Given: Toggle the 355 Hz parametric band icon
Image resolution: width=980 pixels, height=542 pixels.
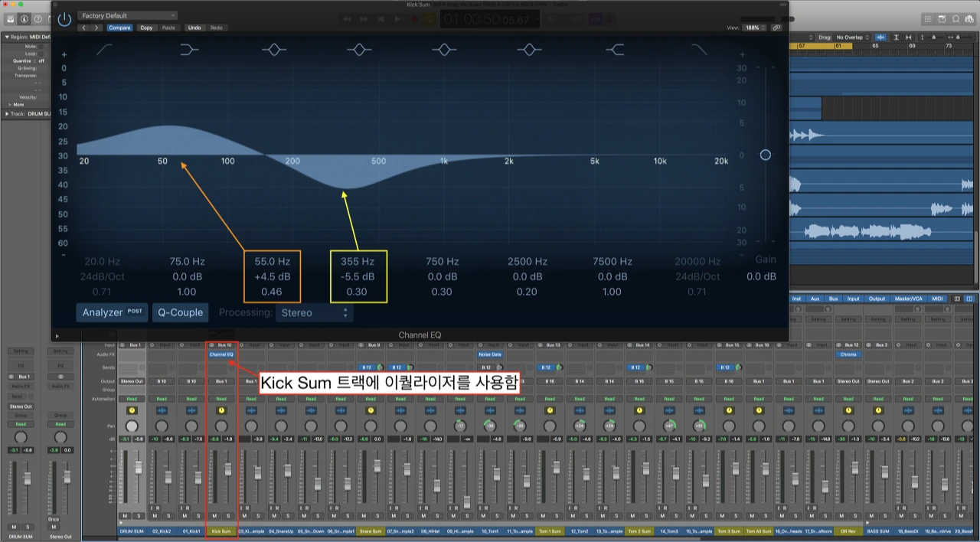Looking at the screenshot, I should pyautogui.click(x=358, y=50).
